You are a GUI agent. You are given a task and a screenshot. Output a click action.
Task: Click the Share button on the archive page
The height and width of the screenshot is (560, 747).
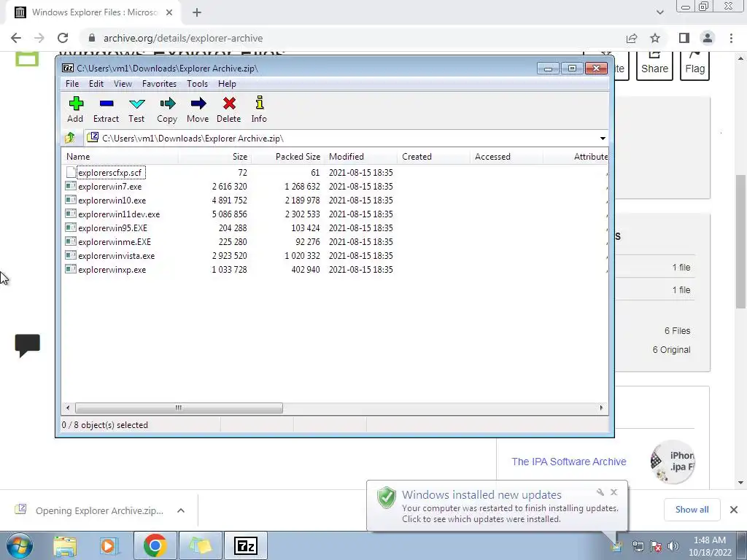tap(654, 66)
